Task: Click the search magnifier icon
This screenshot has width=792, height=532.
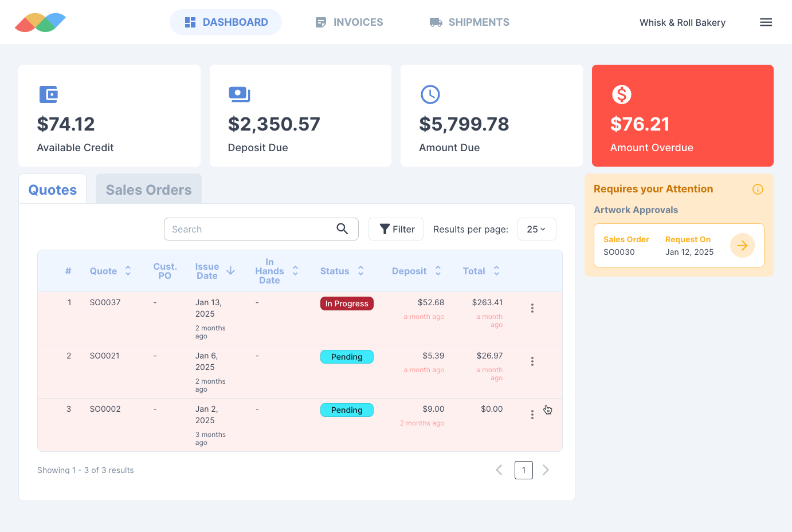Action: tap(342, 229)
